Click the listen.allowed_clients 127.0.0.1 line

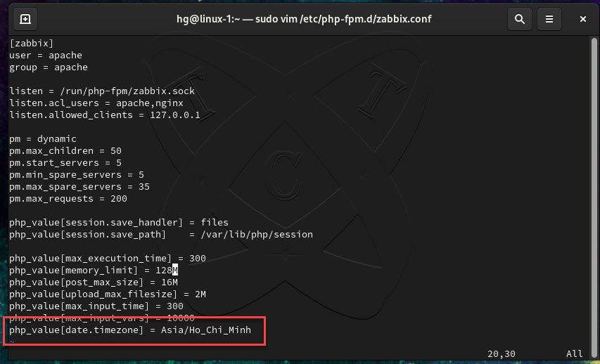point(105,115)
